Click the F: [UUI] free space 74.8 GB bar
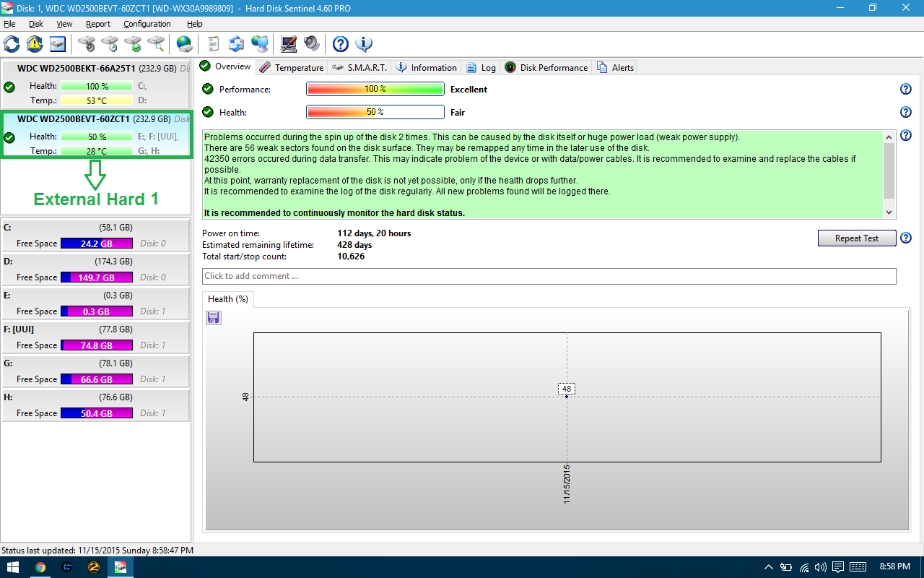Screen dimensions: 924x578 (97, 345)
